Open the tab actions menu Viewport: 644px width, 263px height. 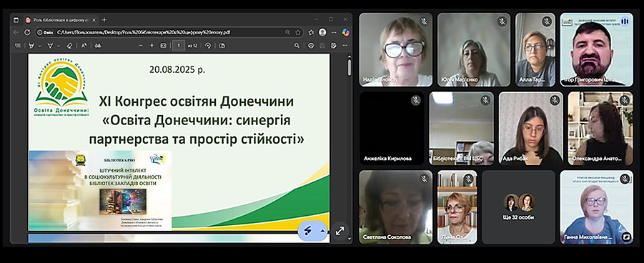pos(16,20)
